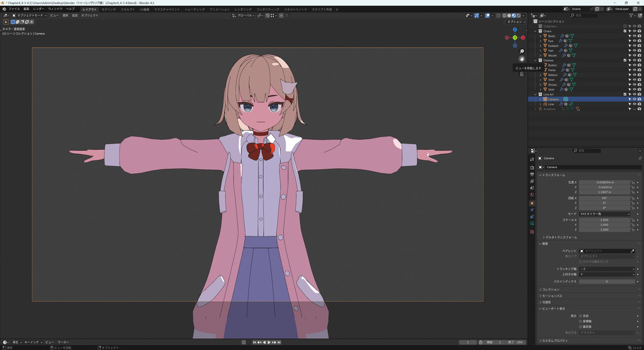Switch to the シェーディング workspace tab
The height and width of the screenshot is (350, 644).
coord(195,9)
